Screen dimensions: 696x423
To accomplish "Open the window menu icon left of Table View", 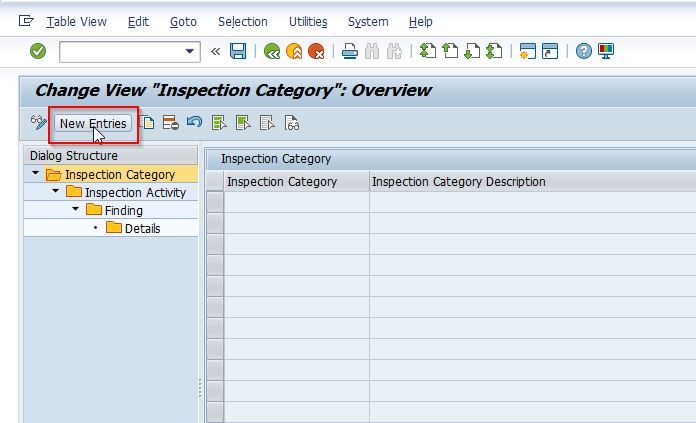I will [x=26, y=21].
